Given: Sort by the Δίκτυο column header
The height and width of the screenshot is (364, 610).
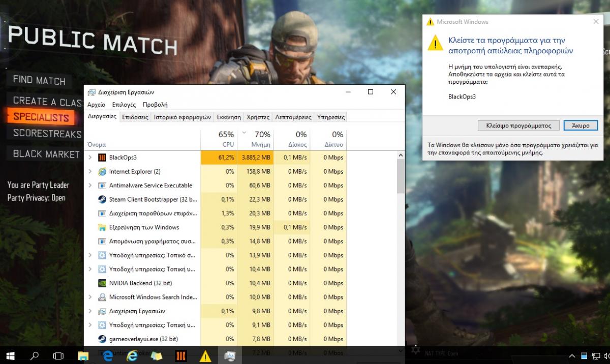Looking at the screenshot, I should pyautogui.click(x=328, y=139).
